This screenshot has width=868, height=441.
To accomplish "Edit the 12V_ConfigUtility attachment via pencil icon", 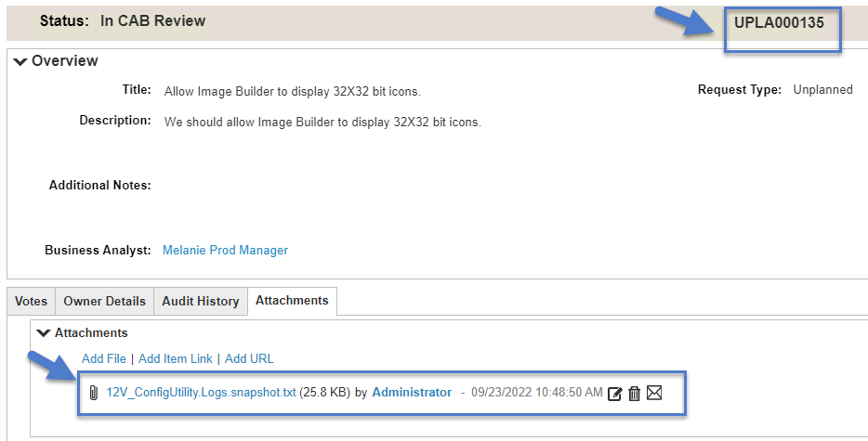I will 614,394.
